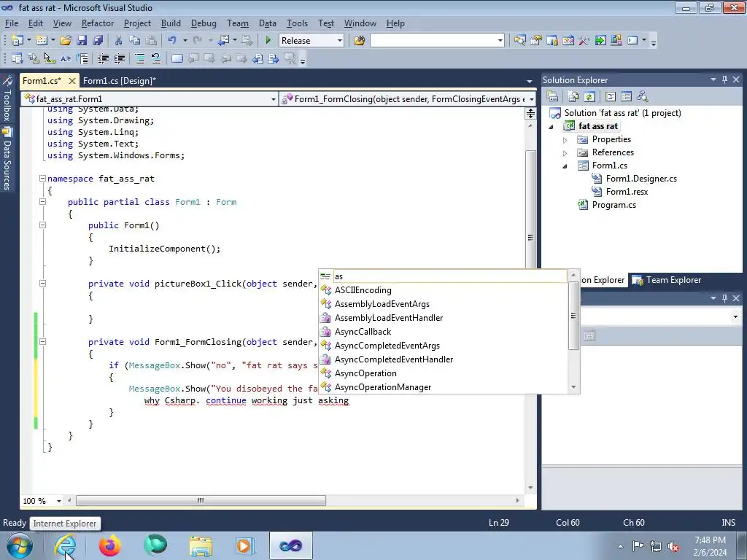Screen dimensions: 747x560
Task: Click the Cut scissors icon
Action: (x=119, y=41)
